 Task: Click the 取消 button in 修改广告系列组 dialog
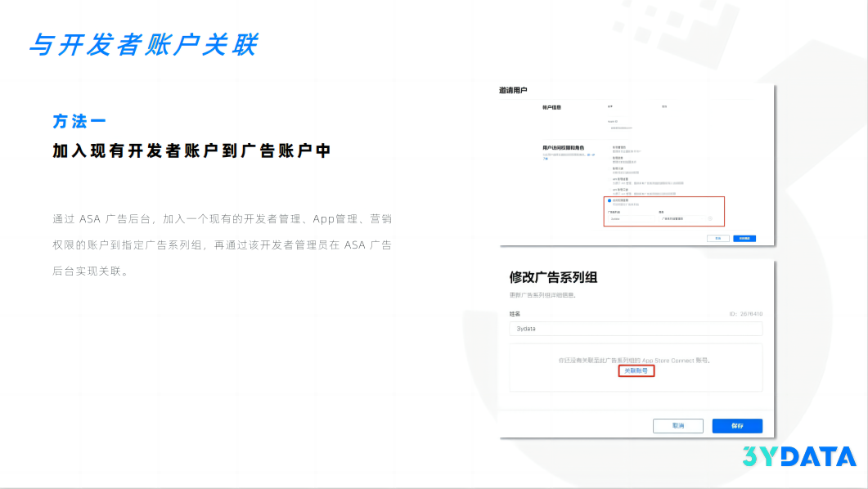678,426
